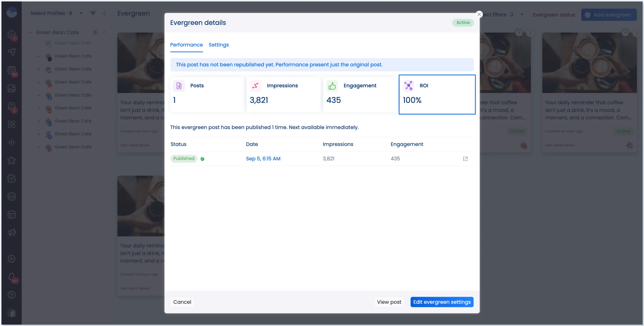
Task: Click Edit evergreen settings button
Action: (x=442, y=302)
